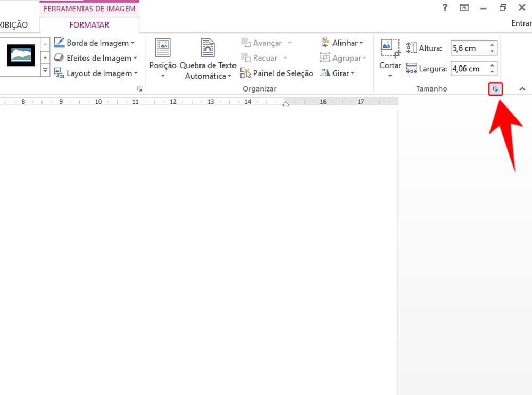The width and height of the screenshot is (532, 395).
Task: Select the black frame picture style thumbnail
Action: point(21,55)
